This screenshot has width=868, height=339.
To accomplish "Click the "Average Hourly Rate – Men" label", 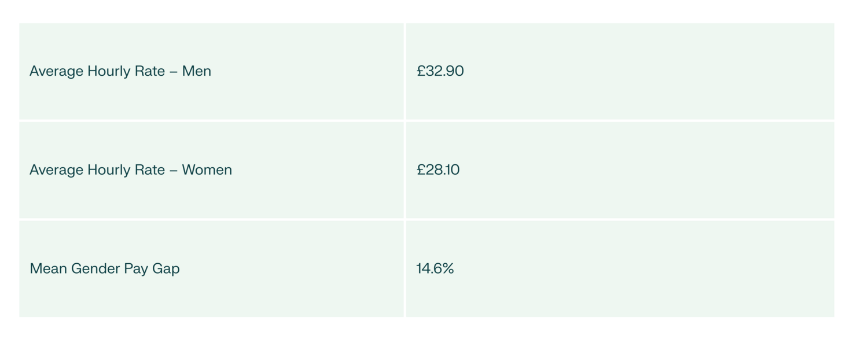I will (120, 71).
